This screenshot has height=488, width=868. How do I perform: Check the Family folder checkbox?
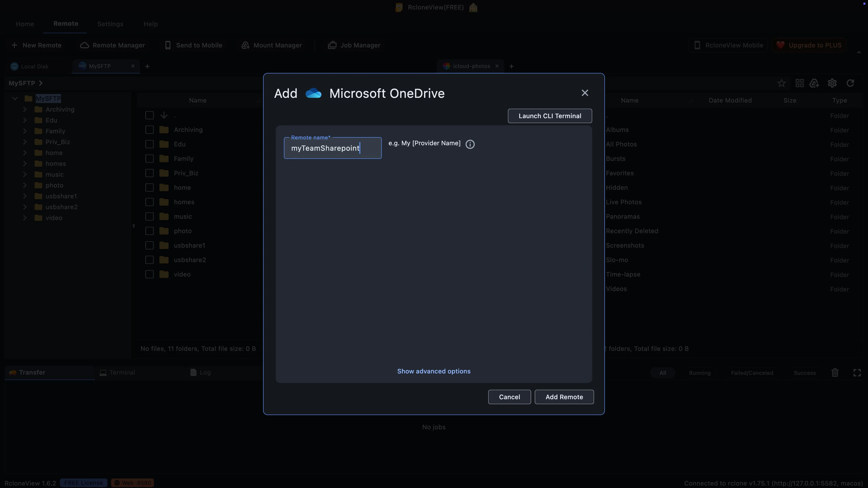[149, 159]
